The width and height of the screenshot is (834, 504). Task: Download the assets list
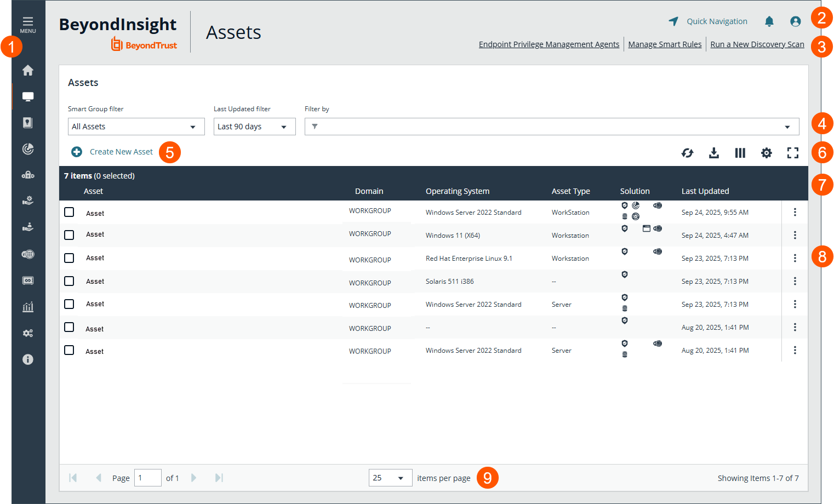714,153
